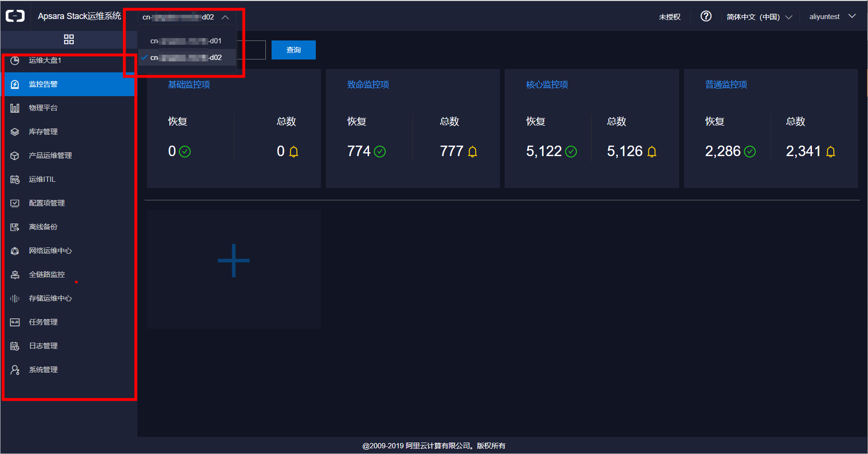Open 系统管理 menu item
The image size is (868, 454).
point(69,370)
